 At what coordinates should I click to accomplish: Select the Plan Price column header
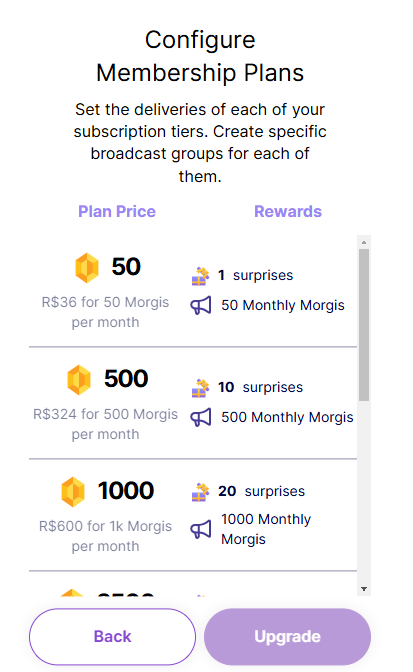coord(117,212)
